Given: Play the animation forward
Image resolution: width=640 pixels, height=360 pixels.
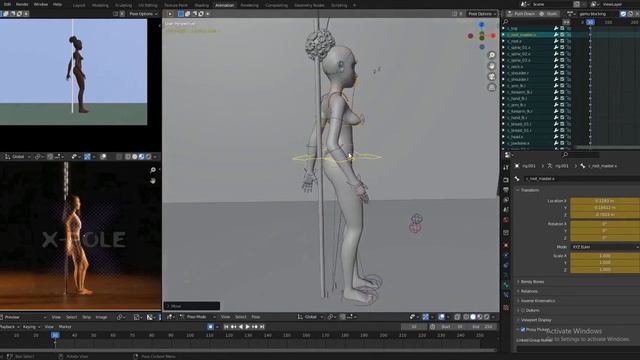Looking at the screenshot, I should coord(248,327).
